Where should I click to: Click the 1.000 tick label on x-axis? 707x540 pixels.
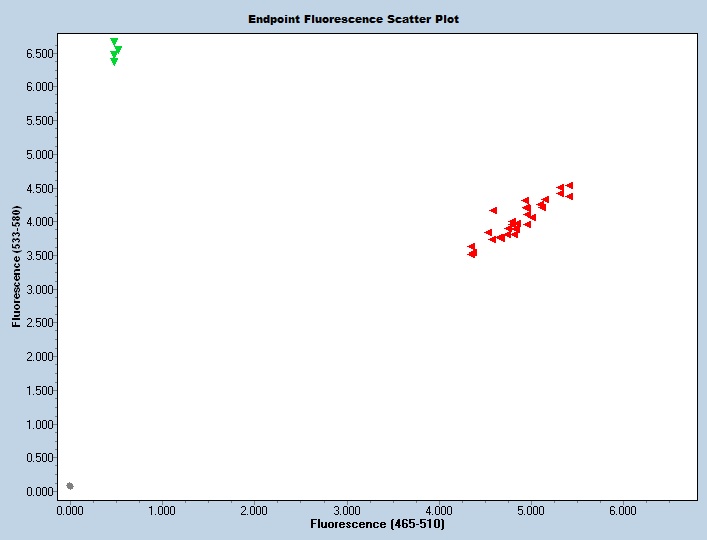[162, 510]
